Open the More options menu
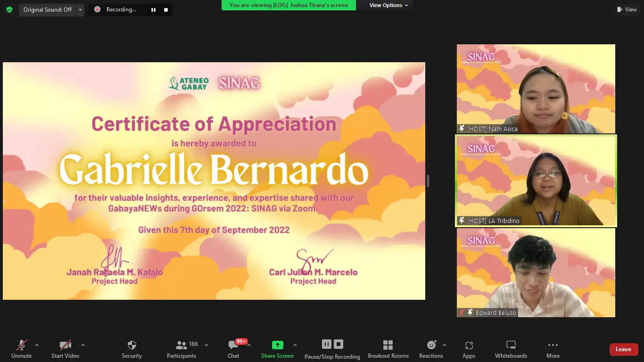This screenshot has width=644, height=362. [x=553, y=349]
